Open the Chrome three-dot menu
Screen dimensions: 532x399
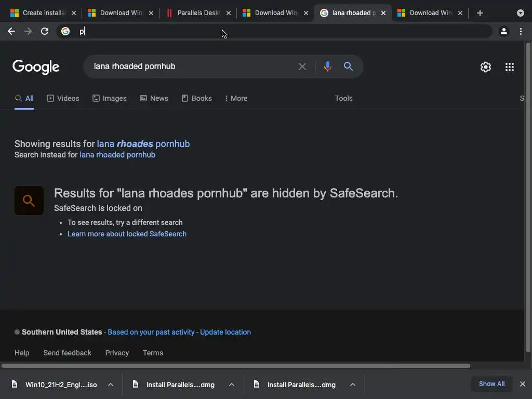pyautogui.click(x=521, y=32)
